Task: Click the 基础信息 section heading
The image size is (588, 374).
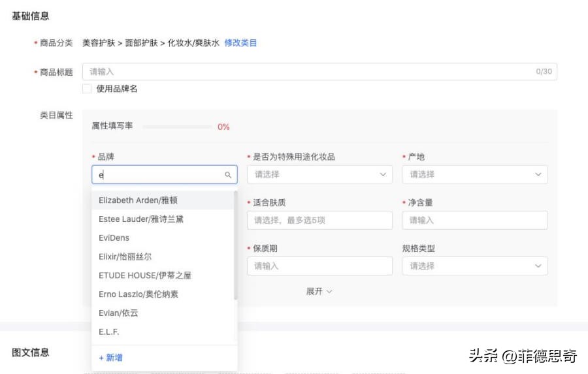Action: pos(30,16)
